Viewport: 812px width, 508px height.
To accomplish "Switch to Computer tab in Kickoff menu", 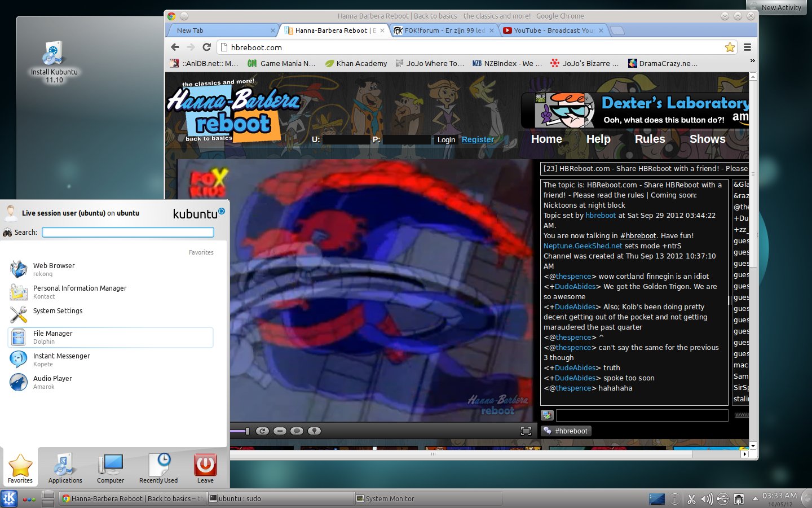I will tap(111, 468).
